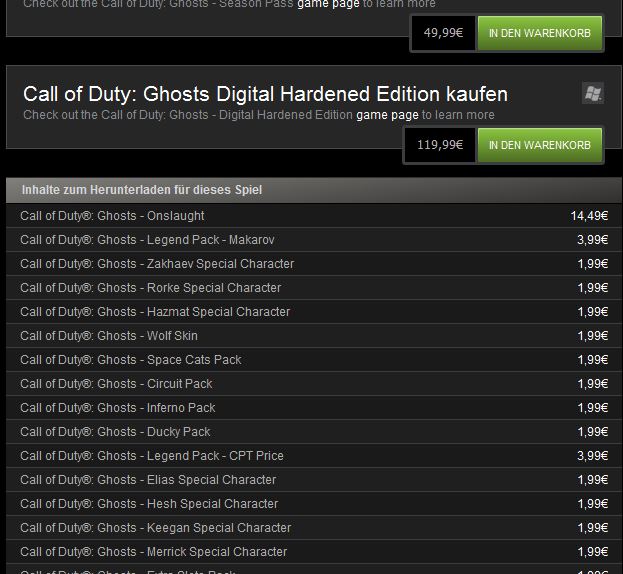Open Hesh Special Character DLC row

[314, 504]
